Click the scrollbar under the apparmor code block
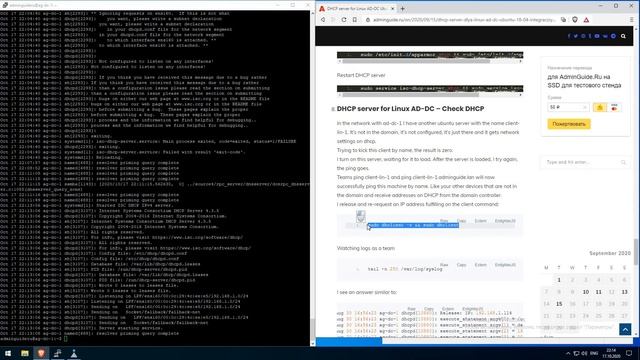 coord(416,61)
